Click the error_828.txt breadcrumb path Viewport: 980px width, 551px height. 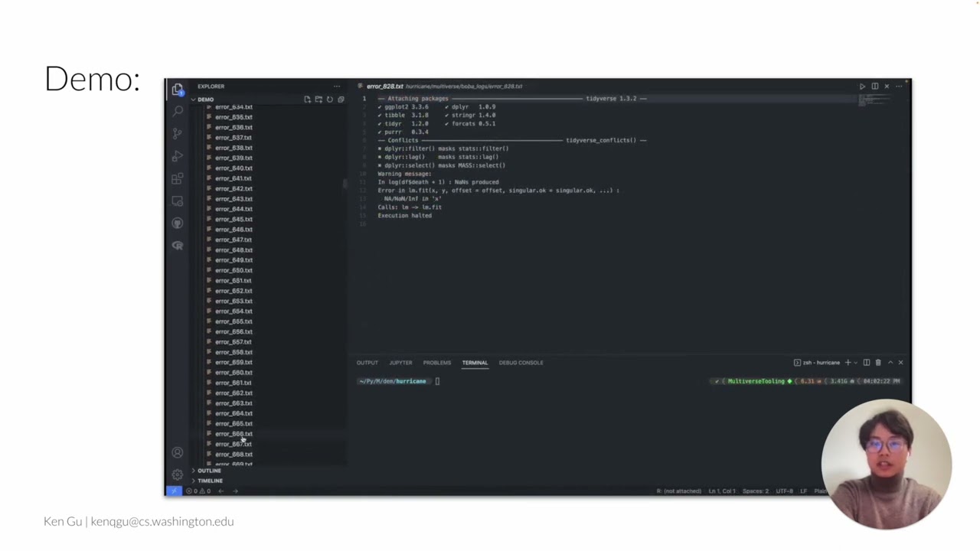pos(464,86)
